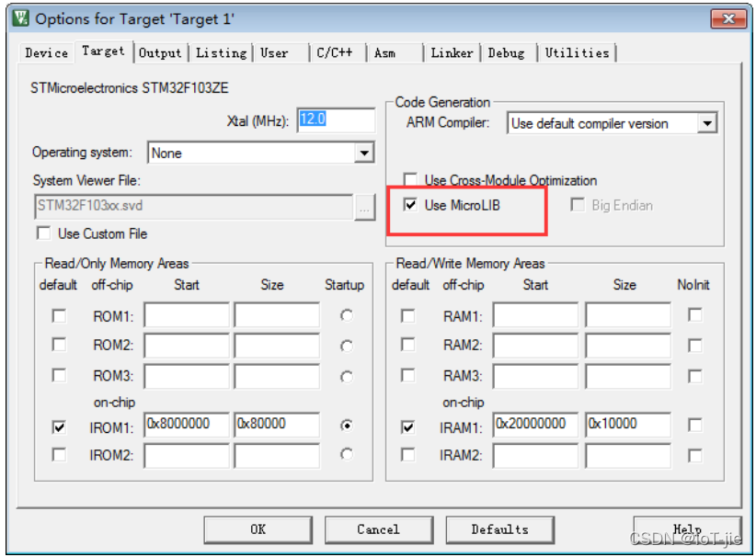The width and height of the screenshot is (756, 557).
Task: Select the IROM2 Startup radio button
Action: pos(346,454)
